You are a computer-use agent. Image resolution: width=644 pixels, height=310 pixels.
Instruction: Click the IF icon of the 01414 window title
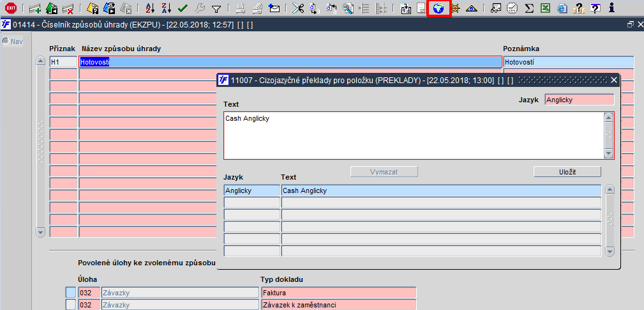tap(6, 25)
